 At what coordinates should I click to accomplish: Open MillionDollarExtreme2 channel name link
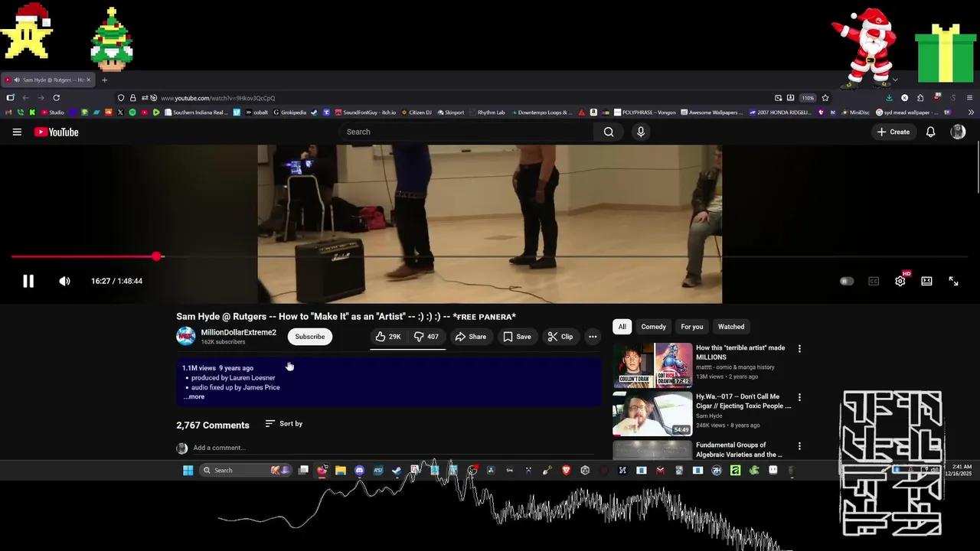[239, 332]
